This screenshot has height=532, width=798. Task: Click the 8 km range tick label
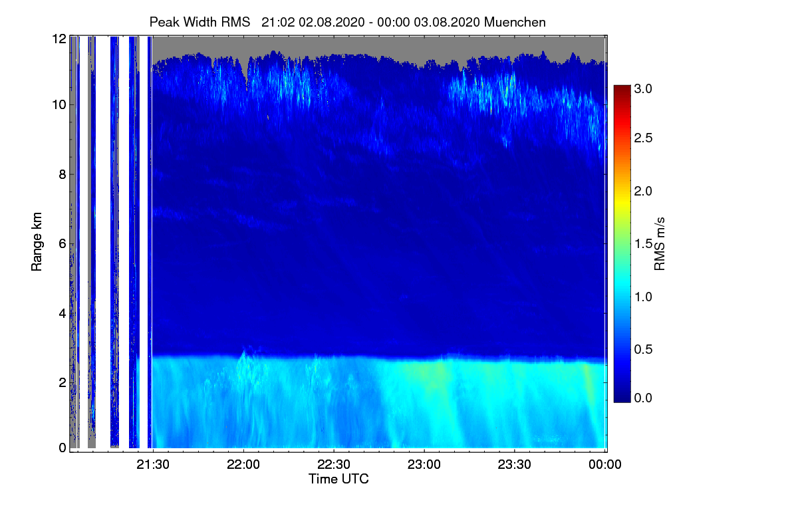pyautogui.click(x=63, y=174)
